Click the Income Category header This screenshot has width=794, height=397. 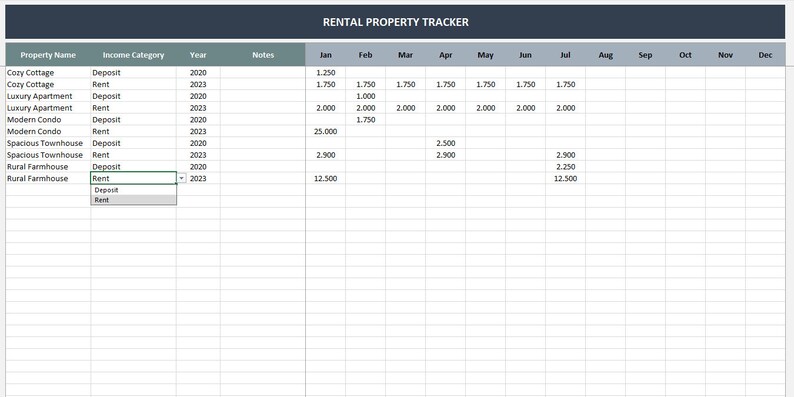[x=134, y=55]
